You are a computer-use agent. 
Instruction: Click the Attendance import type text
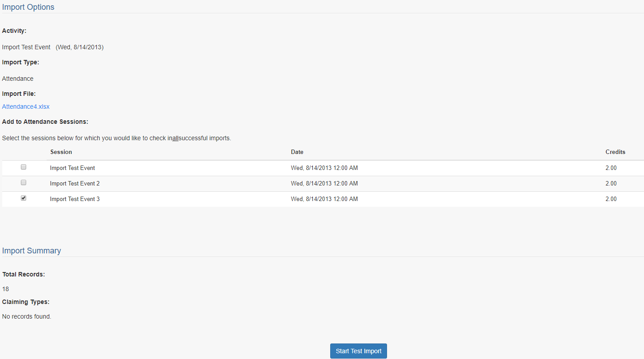[x=18, y=79]
